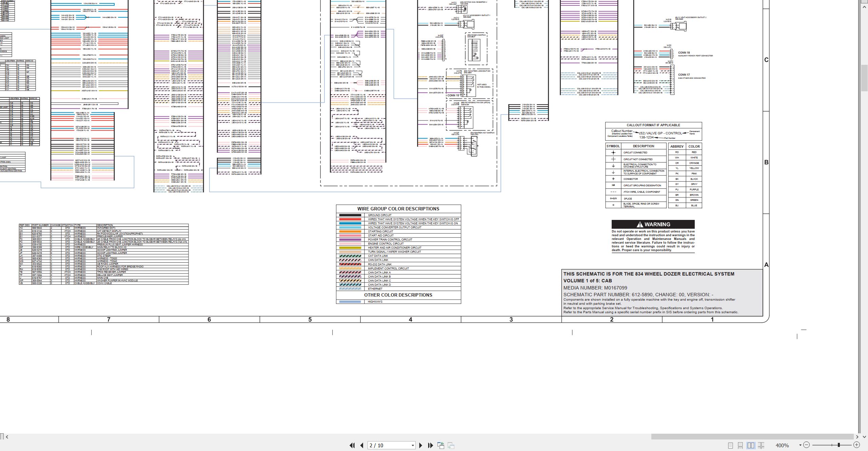Click the SCHEMATIC PART NUMBER 612-5890 line
This screenshot has width=868, height=451.
[x=638, y=295]
